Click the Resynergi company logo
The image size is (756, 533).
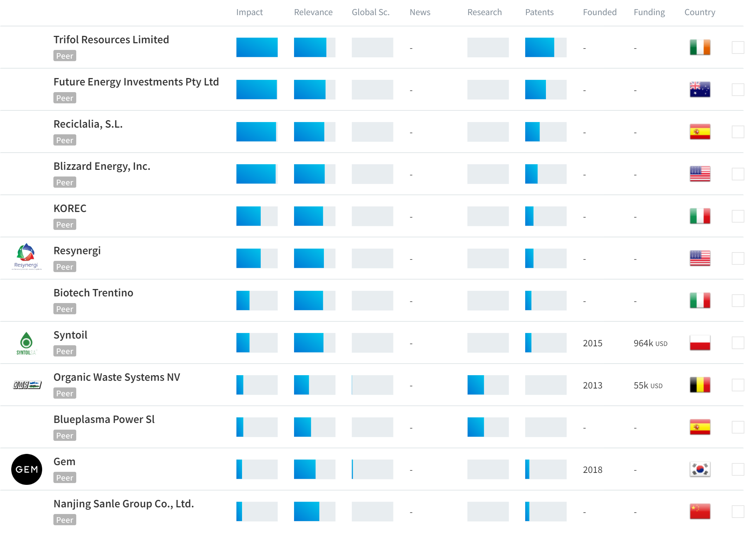click(26, 257)
